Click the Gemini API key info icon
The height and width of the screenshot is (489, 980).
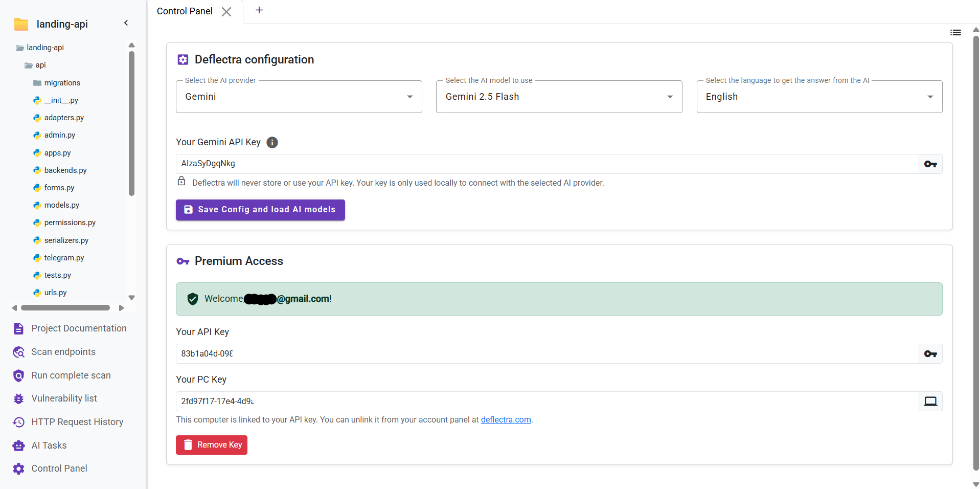(272, 143)
